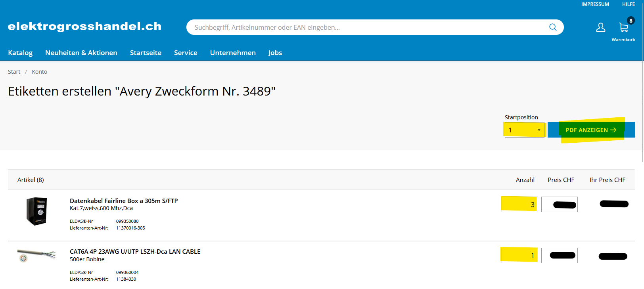The width and height of the screenshot is (644, 289).
Task: Open the Service menu item
Action: click(x=186, y=53)
